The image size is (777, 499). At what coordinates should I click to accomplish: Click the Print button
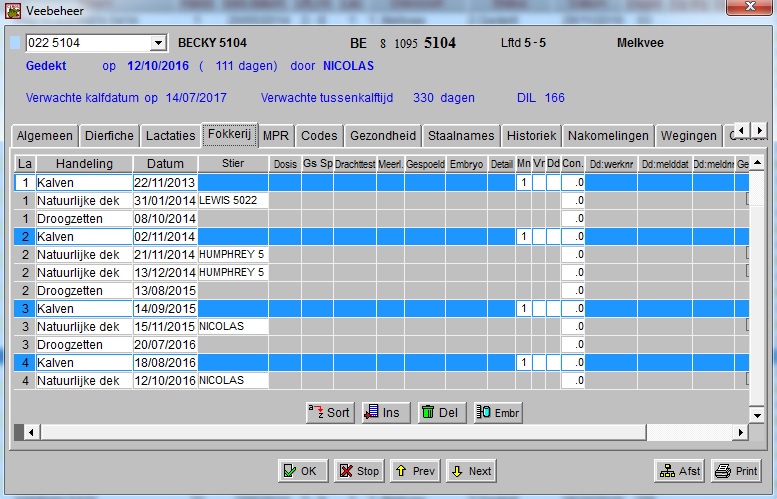[736, 471]
